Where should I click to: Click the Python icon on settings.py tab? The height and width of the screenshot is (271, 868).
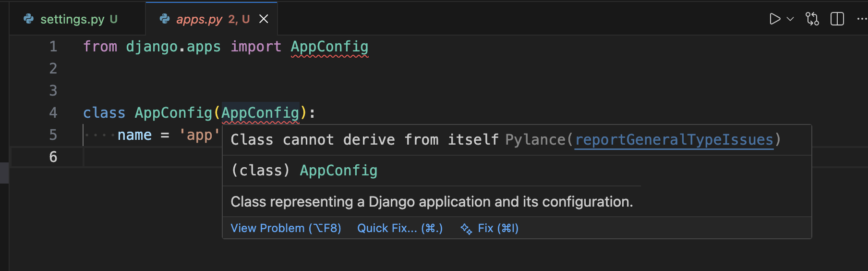29,19
